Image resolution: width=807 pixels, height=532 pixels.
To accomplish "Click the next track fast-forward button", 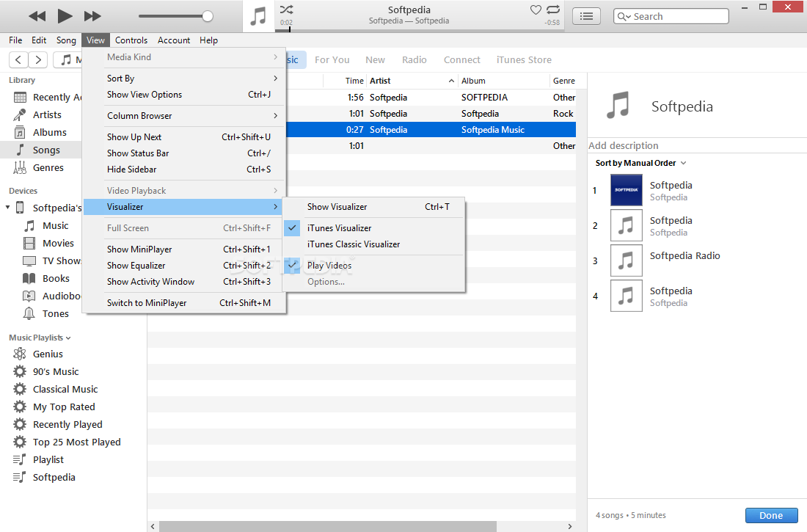I will coord(92,16).
